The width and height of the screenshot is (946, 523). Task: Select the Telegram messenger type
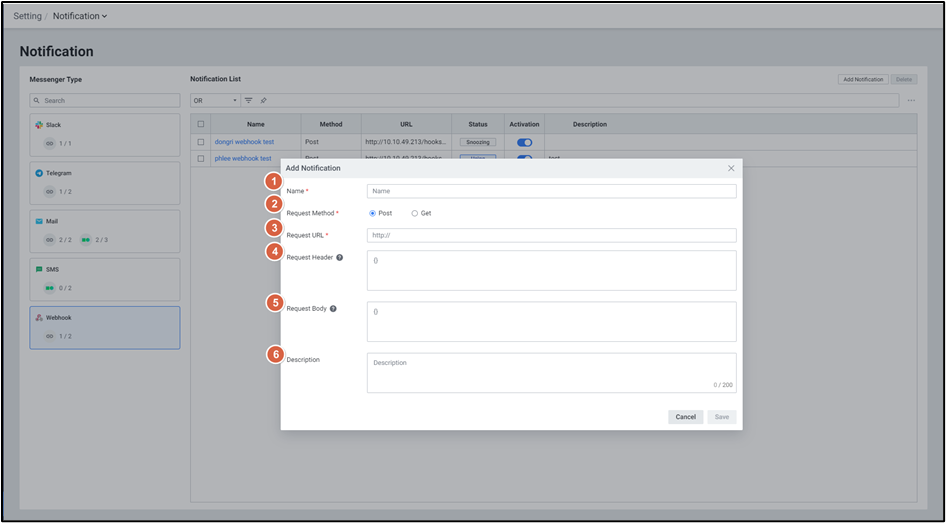pyautogui.click(x=105, y=182)
